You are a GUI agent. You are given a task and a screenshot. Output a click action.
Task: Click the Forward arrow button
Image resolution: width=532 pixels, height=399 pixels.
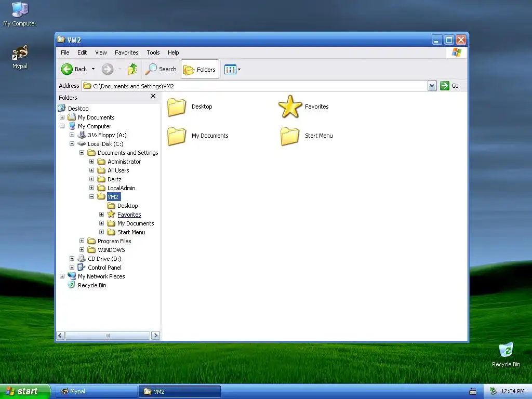(108, 69)
